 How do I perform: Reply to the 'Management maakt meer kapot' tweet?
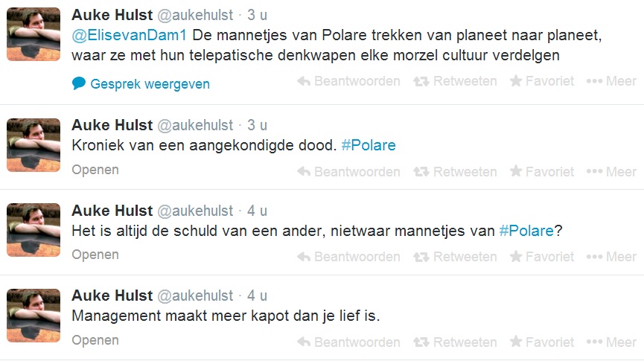click(x=348, y=342)
